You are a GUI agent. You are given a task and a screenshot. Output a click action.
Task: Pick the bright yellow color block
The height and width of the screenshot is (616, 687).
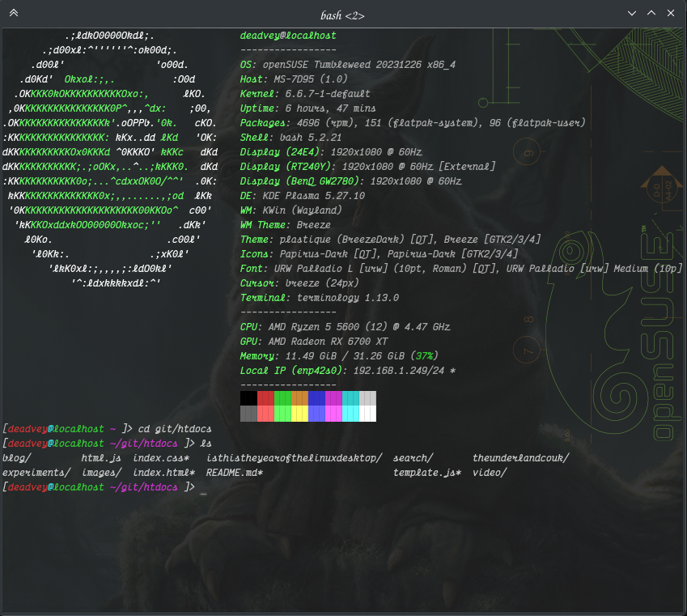click(299, 414)
